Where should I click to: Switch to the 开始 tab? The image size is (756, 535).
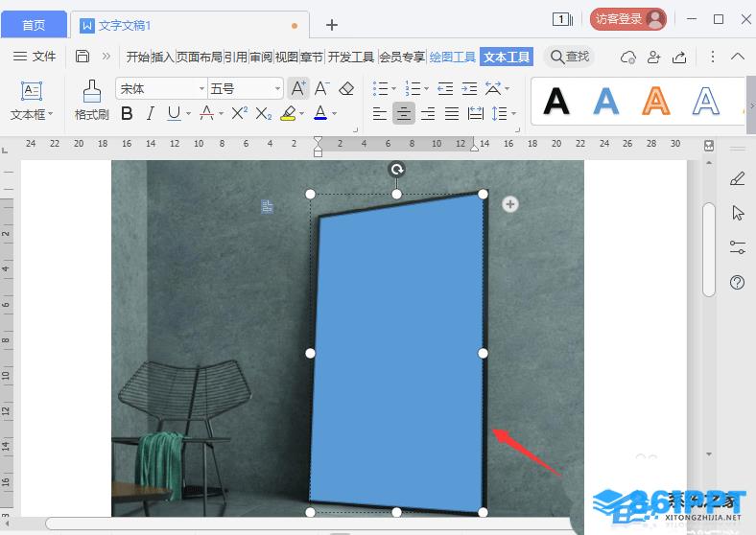(x=138, y=57)
